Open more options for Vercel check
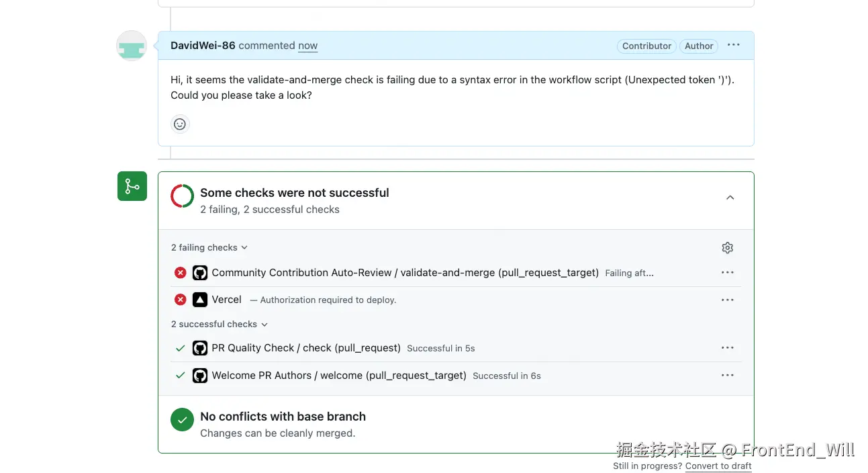The height and width of the screenshot is (473, 868). [727, 300]
